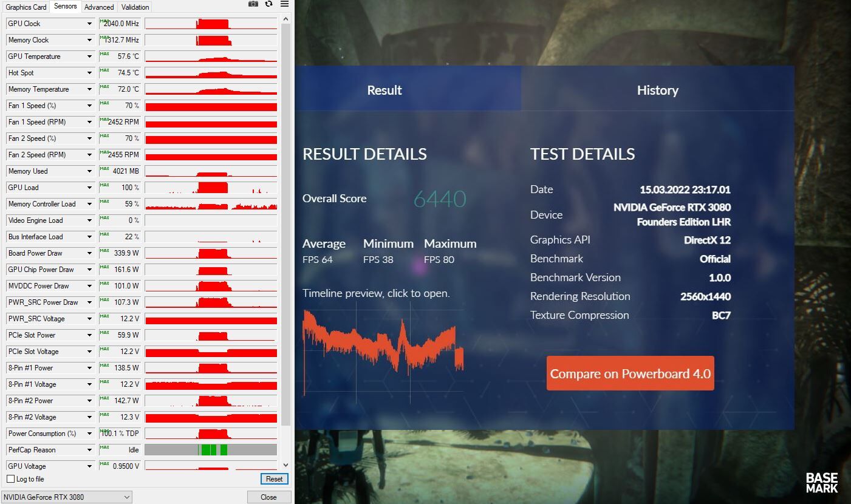The width and height of the screenshot is (851, 504).
Task: Click the Board Power Draw 339.9 W value
Action: pos(120,253)
